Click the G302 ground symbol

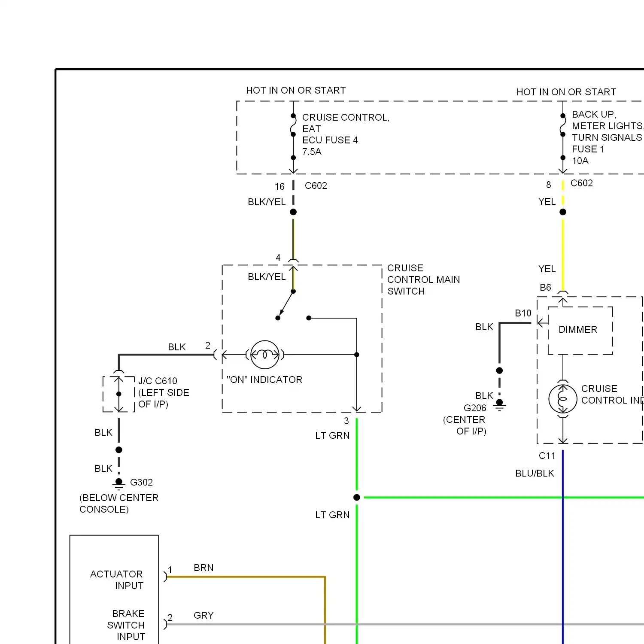[119, 484]
